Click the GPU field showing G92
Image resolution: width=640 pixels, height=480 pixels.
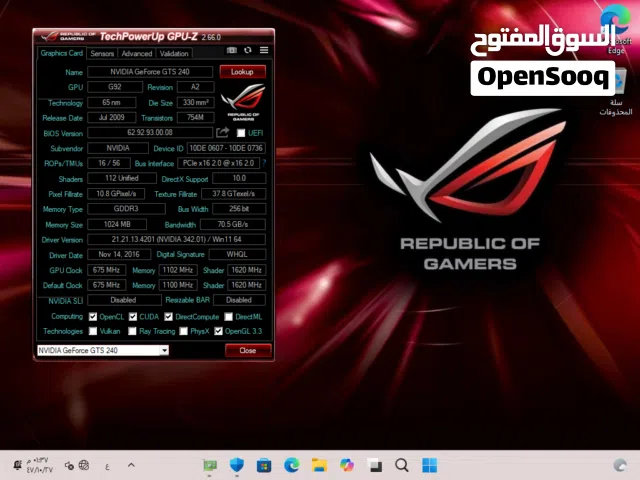click(115, 87)
